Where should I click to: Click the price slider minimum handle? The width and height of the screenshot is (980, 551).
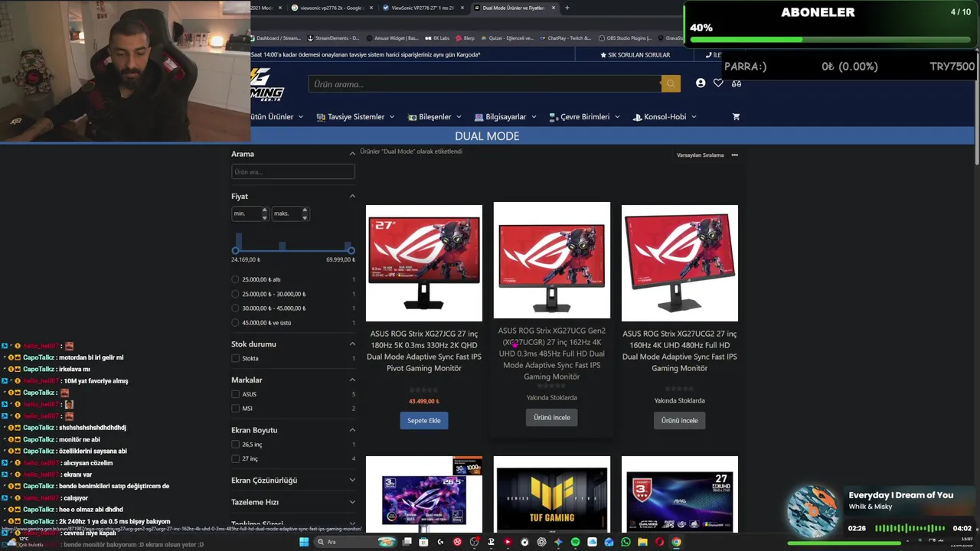(x=236, y=250)
